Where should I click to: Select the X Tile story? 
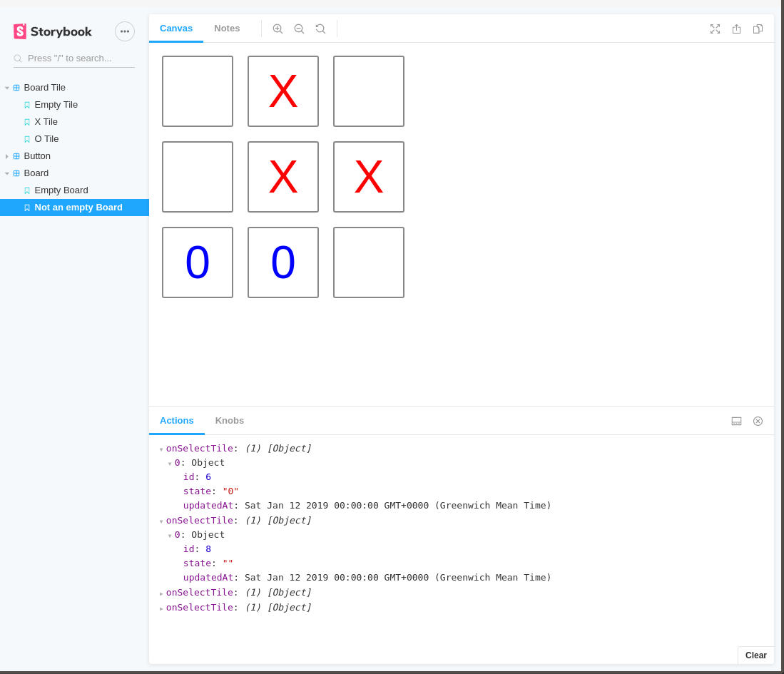pyautogui.click(x=46, y=121)
